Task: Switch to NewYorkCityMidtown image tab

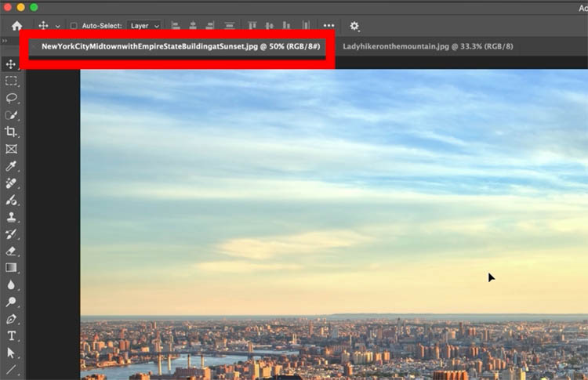Action: pyautogui.click(x=180, y=46)
